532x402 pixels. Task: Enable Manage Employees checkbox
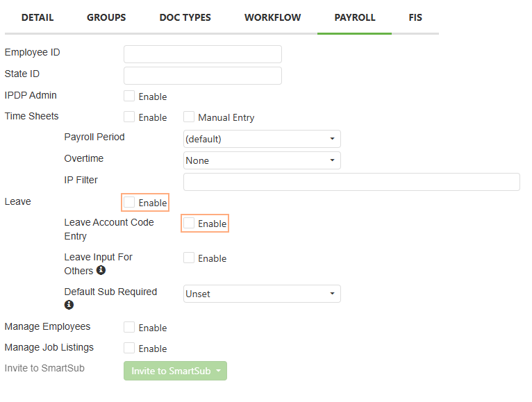pos(129,328)
